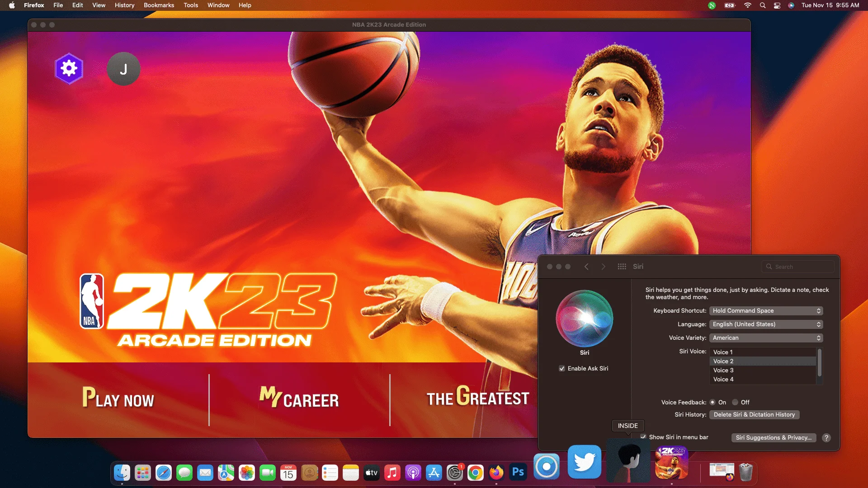Open Twitter from the dock
The image size is (868, 488).
point(584,462)
